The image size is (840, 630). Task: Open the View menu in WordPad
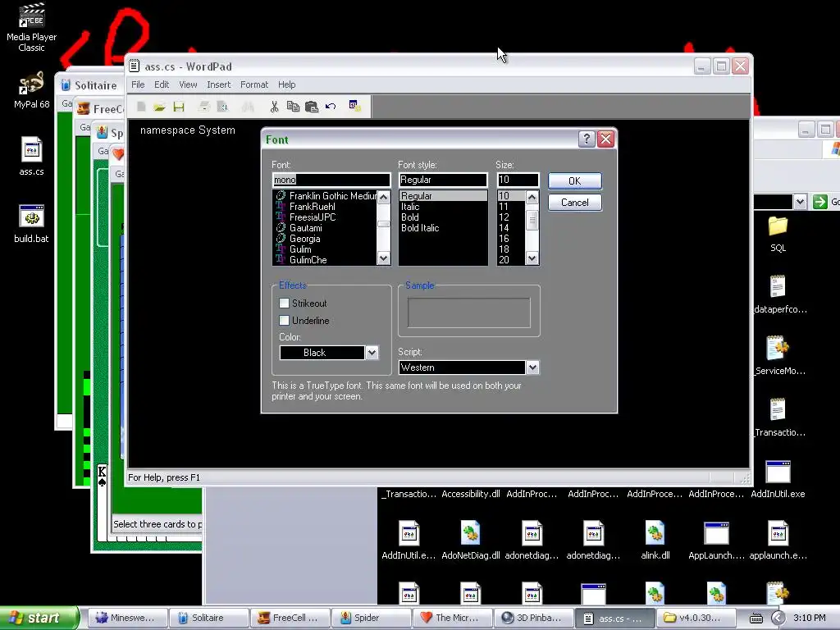[x=188, y=84]
